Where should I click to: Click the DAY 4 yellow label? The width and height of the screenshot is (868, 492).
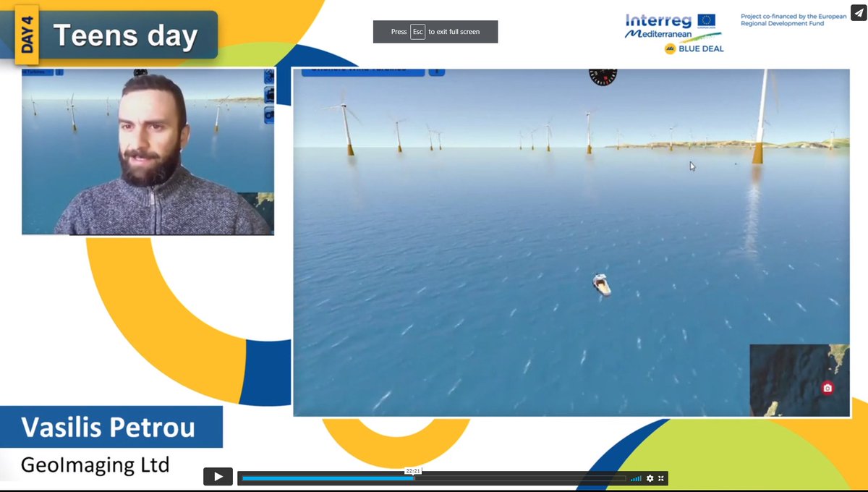pyautogui.click(x=27, y=35)
